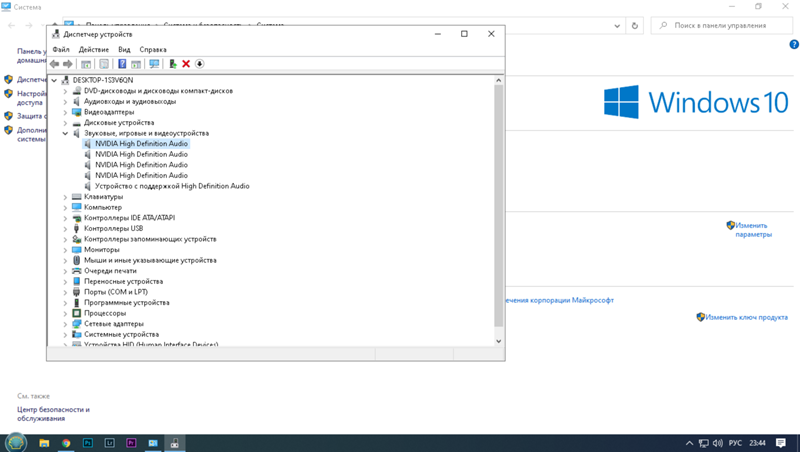The height and width of the screenshot is (452, 800).
Task: Click Изменить ключ продукта link
Action: tap(746, 317)
